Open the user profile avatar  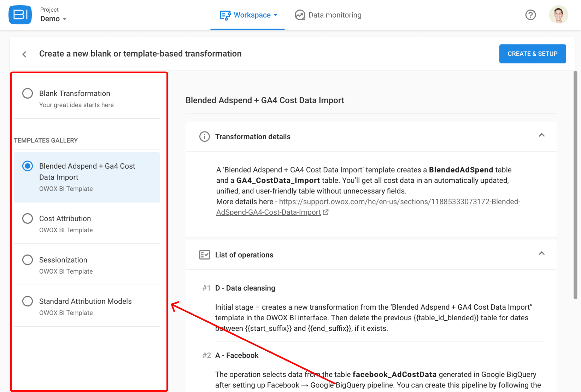point(559,15)
